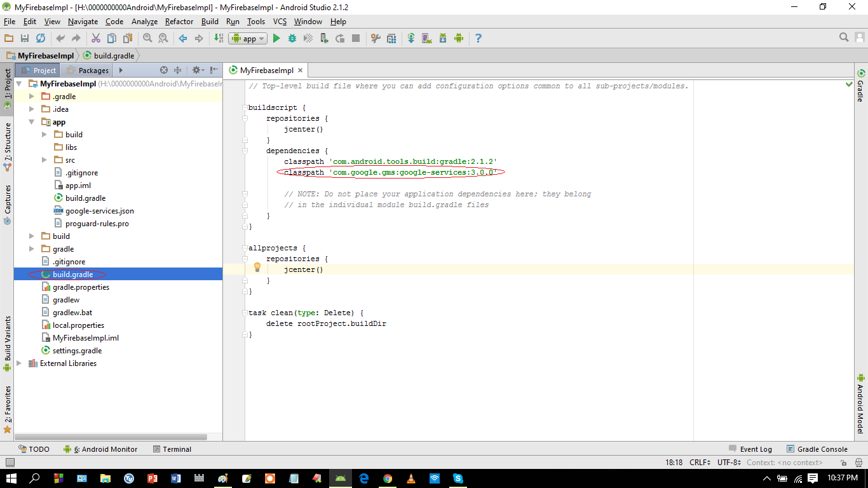Click the Synchronize toolbar icon

click(41, 39)
